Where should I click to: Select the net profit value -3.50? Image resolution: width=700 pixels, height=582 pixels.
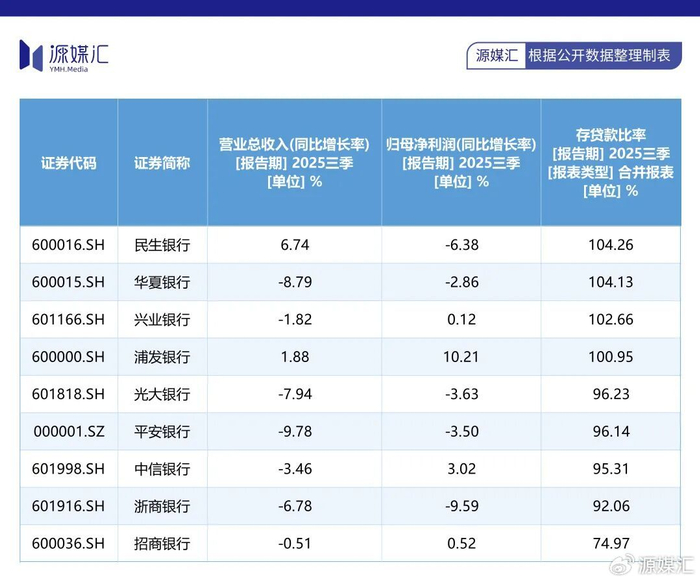462,432
